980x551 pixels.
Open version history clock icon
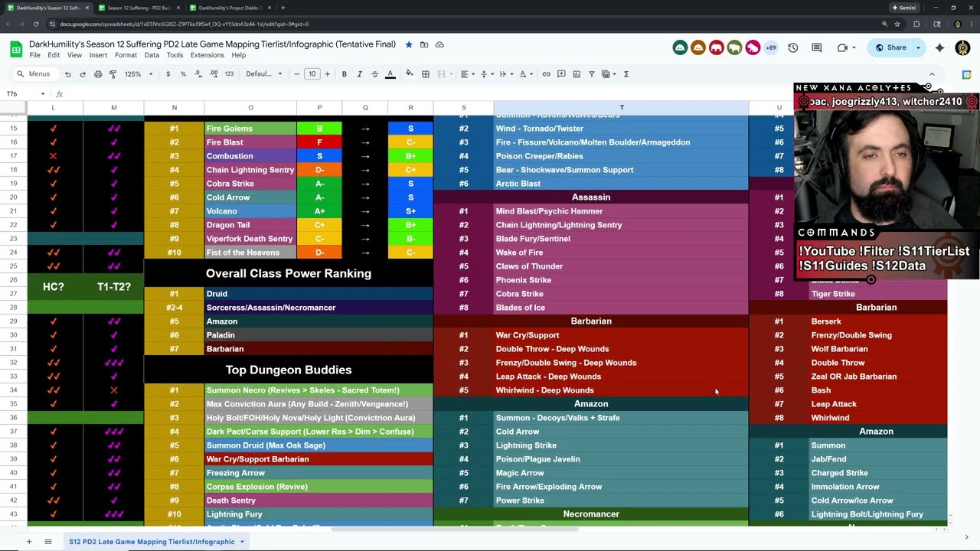(793, 47)
